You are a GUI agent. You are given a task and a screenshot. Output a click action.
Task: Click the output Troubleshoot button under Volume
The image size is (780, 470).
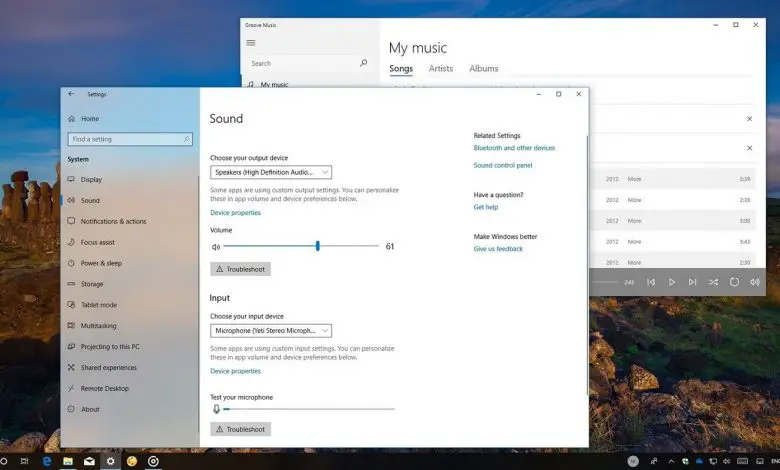pos(240,269)
